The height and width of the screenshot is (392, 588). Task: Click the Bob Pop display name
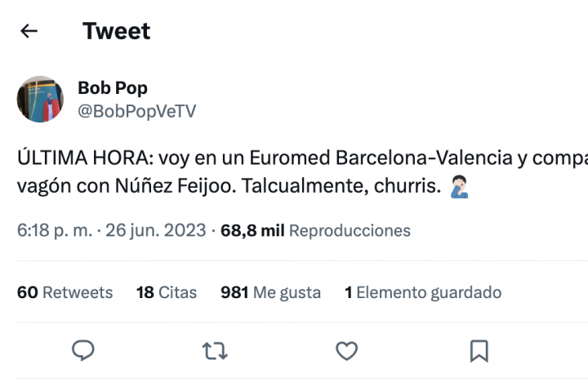113,87
